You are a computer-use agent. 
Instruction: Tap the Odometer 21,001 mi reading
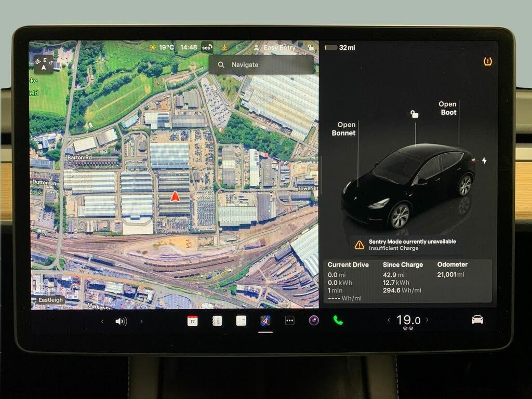(x=453, y=270)
